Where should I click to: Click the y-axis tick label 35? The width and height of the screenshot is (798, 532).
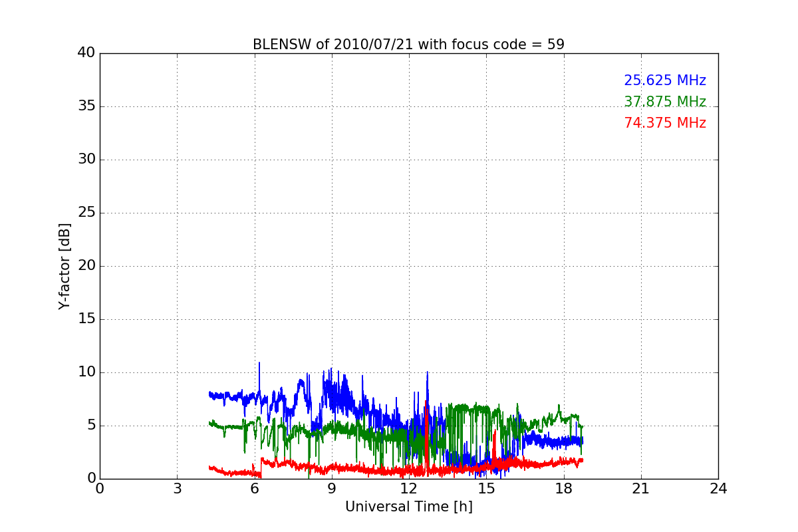86,106
